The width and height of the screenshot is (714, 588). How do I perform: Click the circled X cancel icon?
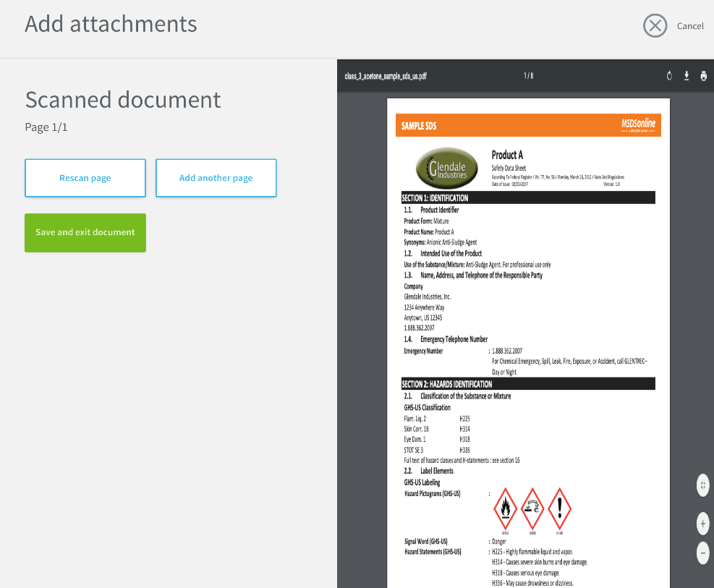[x=655, y=25]
